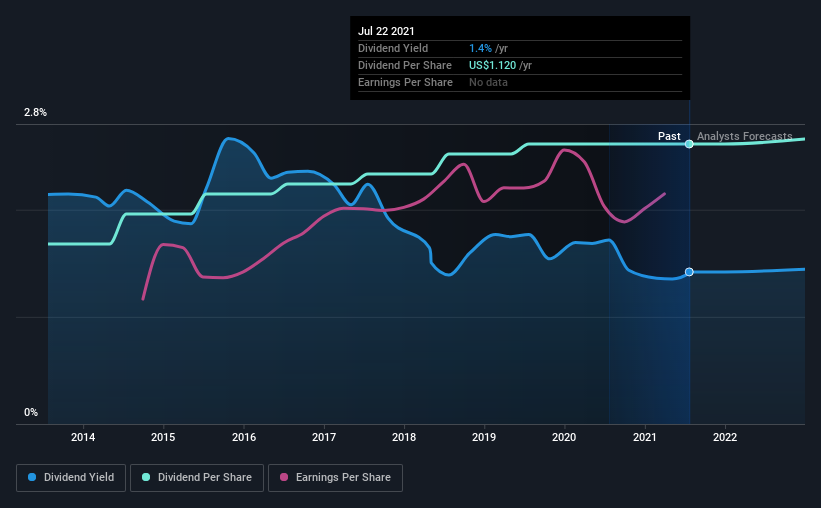
Task: Click the Analysts Forecasts label
Action: click(x=745, y=136)
